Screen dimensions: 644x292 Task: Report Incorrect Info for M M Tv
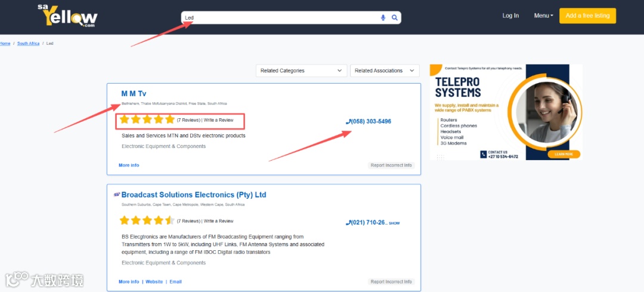pos(391,165)
